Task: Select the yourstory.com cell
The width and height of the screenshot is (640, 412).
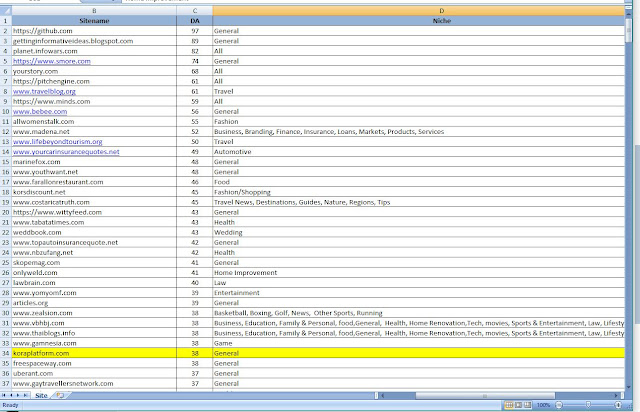Action: [x=94, y=71]
